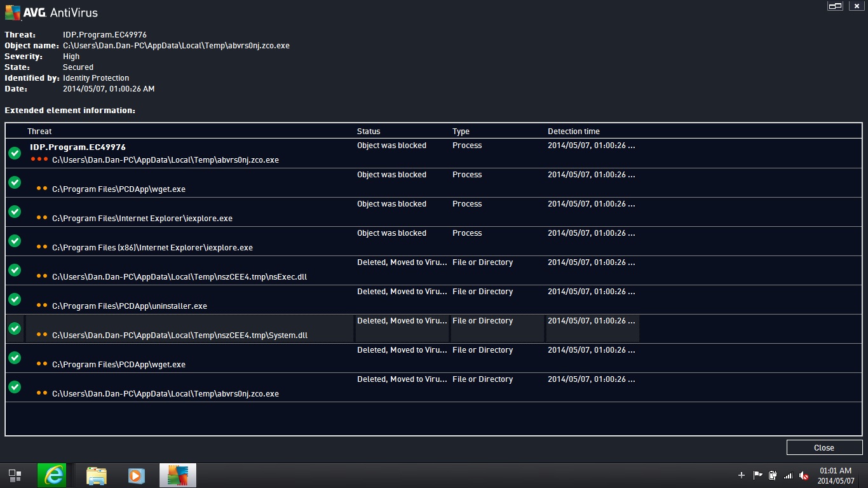Click detection time cell for System.dll row

[591, 321]
